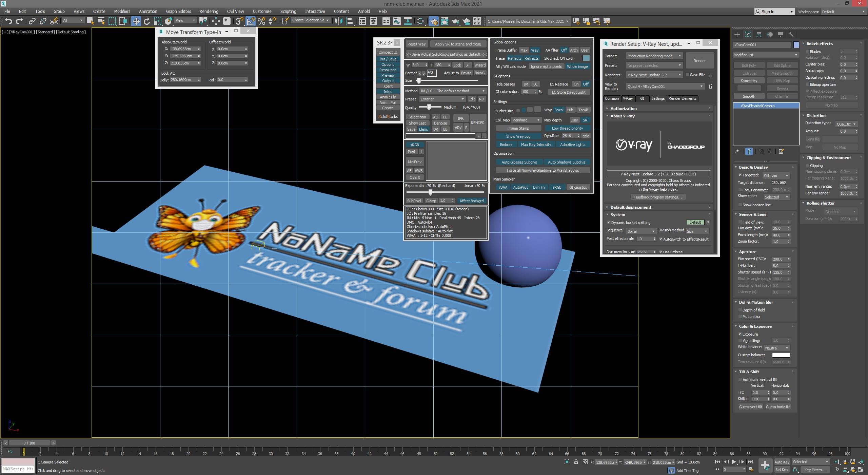
Task: Click Play Animation button
Action: click(x=734, y=462)
